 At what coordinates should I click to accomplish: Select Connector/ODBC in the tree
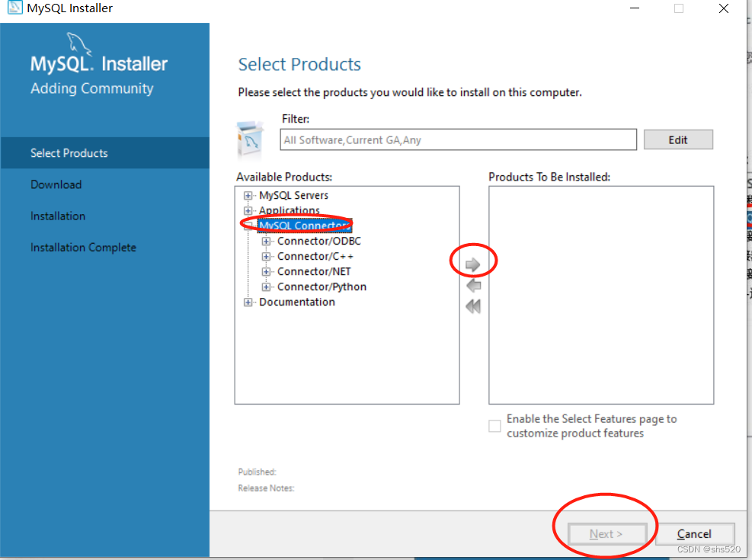[x=319, y=242]
